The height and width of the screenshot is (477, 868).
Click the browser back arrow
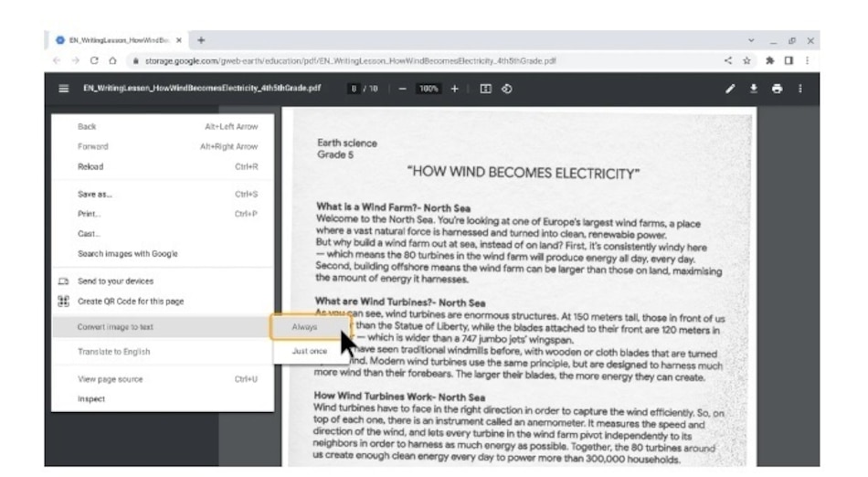(x=57, y=60)
